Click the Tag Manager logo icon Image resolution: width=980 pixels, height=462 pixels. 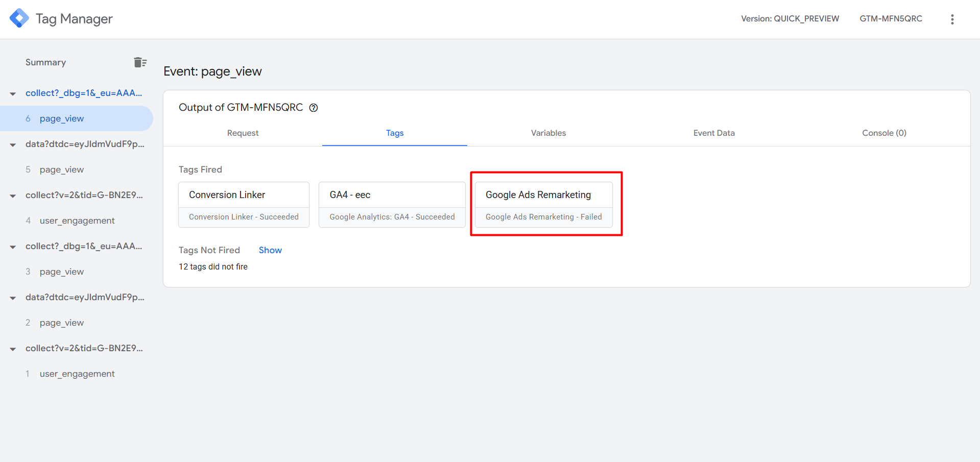pos(19,18)
